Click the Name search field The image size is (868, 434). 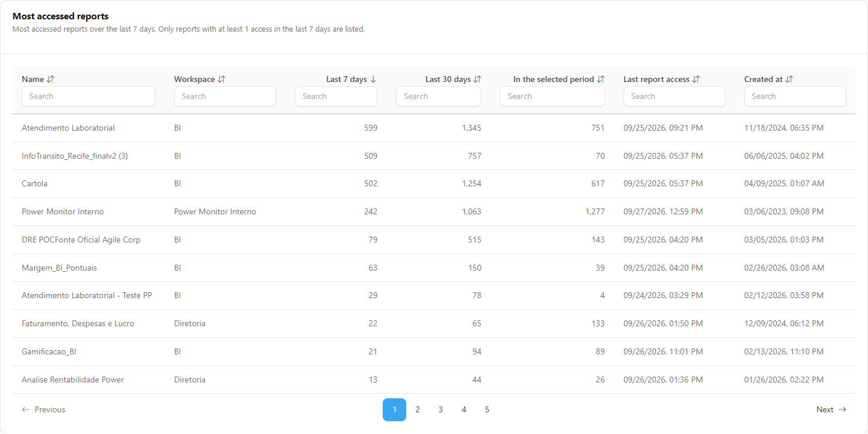88,97
